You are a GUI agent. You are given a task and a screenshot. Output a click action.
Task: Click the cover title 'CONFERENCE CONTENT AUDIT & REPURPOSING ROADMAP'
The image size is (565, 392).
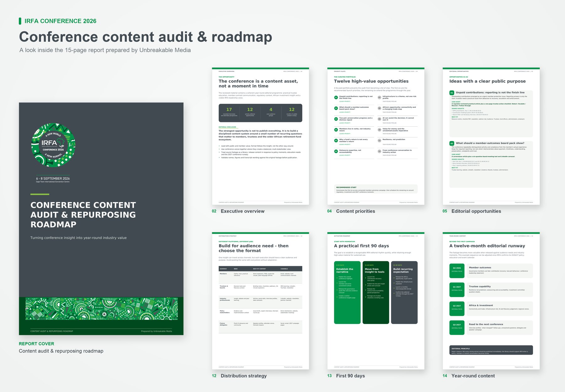(83, 215)
